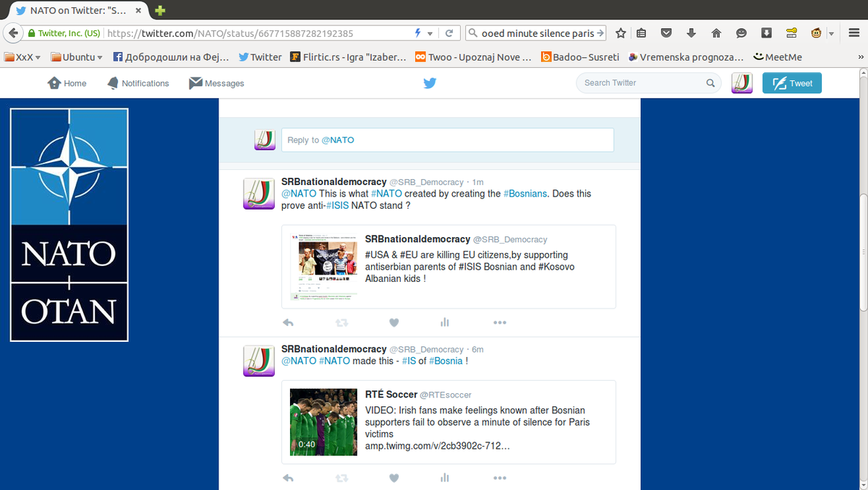Reply to the 6m tweet about Bosnia
This screenshot has width=868, height=490.
pos(288,478)
